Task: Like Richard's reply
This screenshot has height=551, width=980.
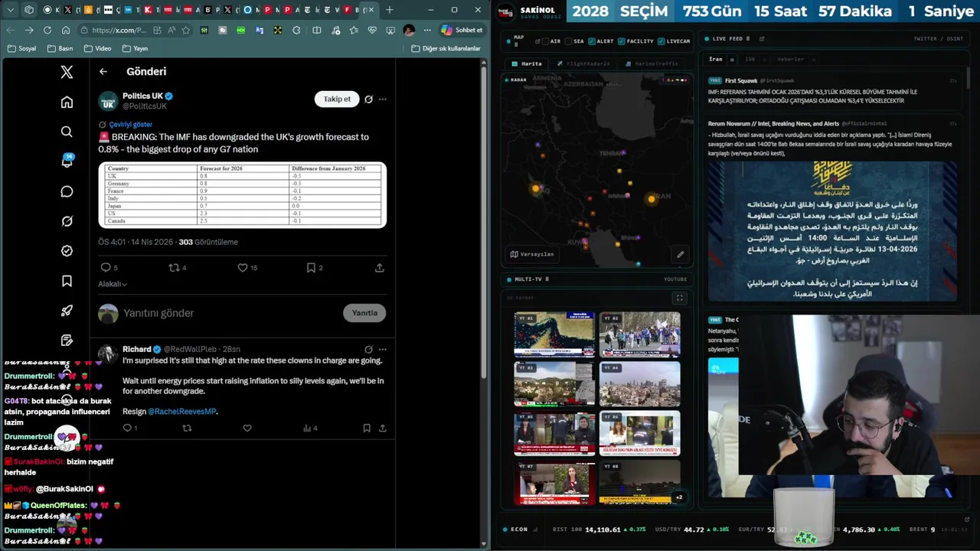Action: (247, 428)
